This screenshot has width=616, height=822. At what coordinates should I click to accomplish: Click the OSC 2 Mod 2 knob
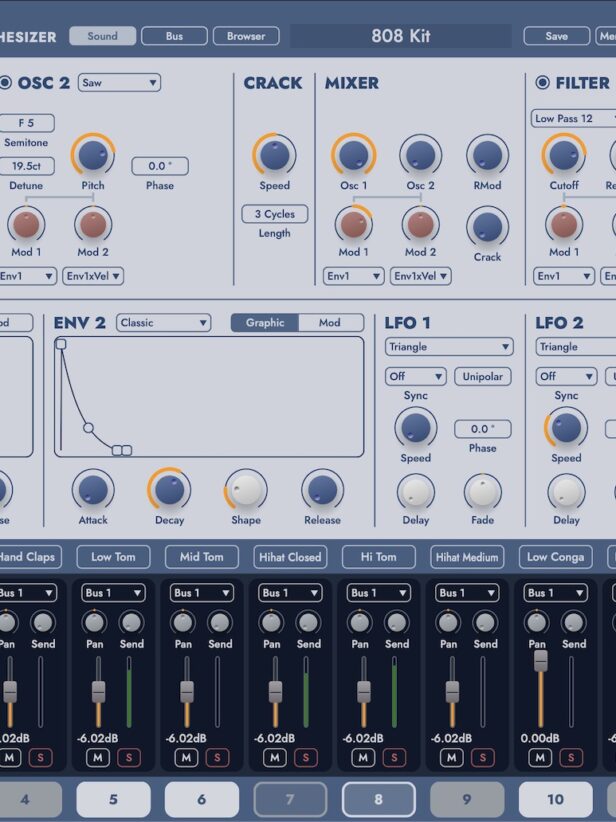(93, 224)
